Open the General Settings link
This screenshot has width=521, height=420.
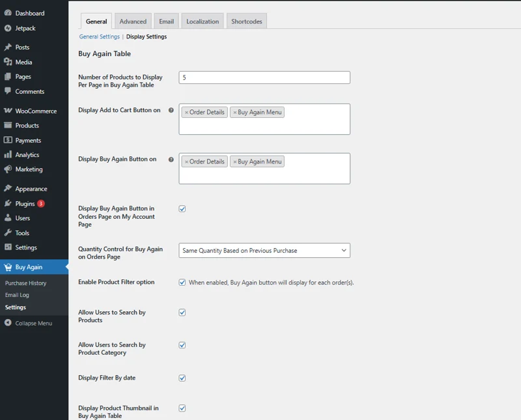coord(100,36)
